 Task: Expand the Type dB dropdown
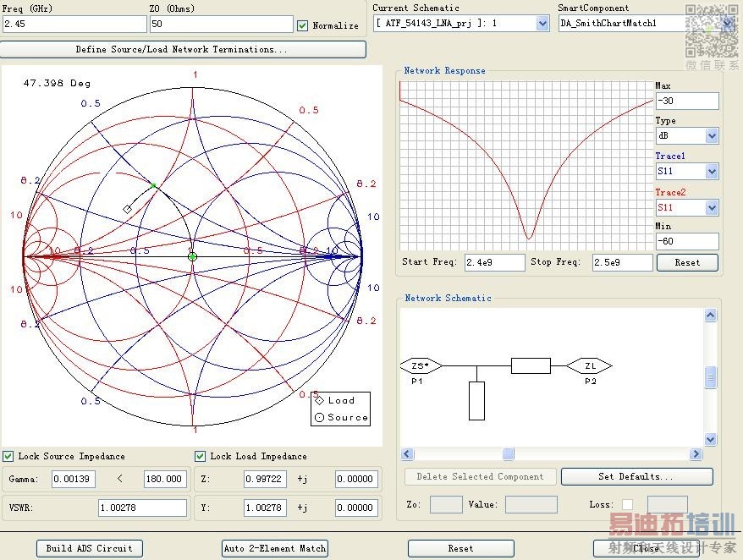click(712, 136)
